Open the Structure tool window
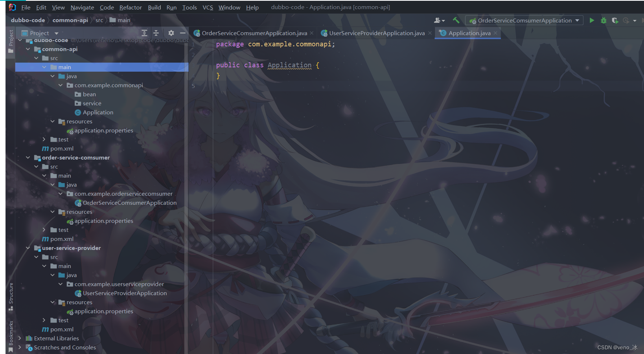This screenshot has width=644, height=354. pos(11,297)
